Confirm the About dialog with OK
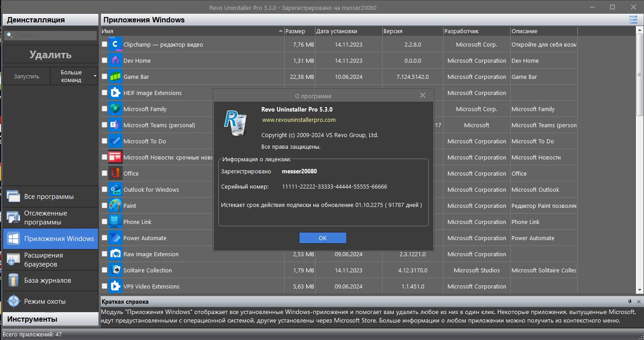644x340 pixels. pyautogui.click(x=323, y=238)
